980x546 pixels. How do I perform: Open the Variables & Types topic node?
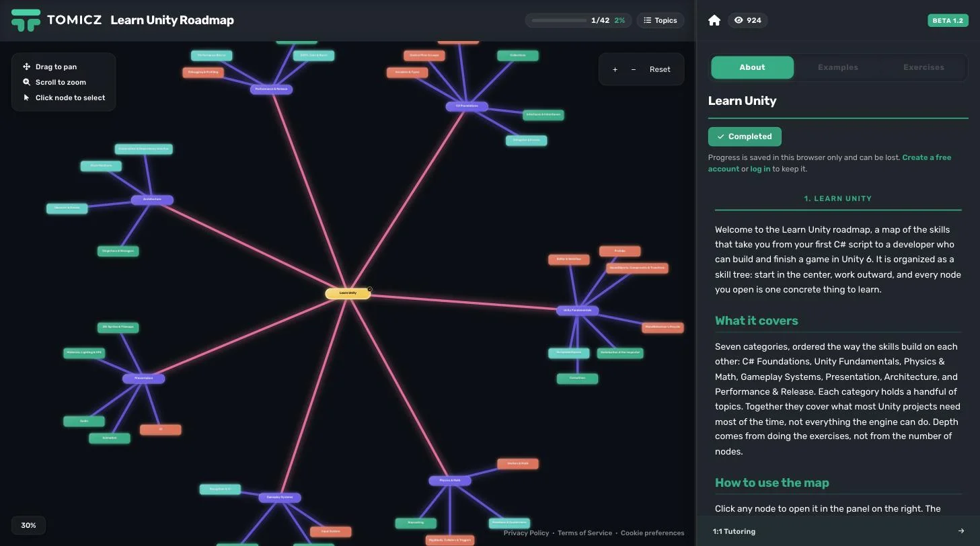tap(407, 72)
